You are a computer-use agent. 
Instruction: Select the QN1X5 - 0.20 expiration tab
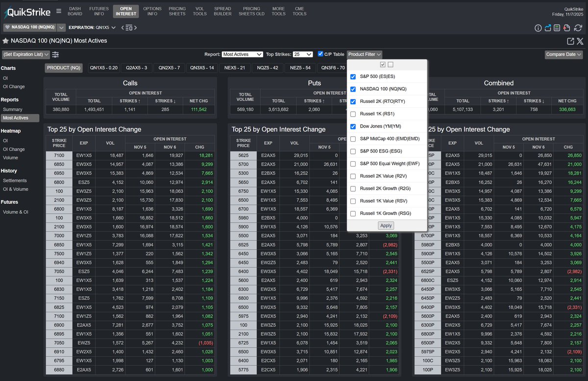pyautogui.click(x=104, y=68)
